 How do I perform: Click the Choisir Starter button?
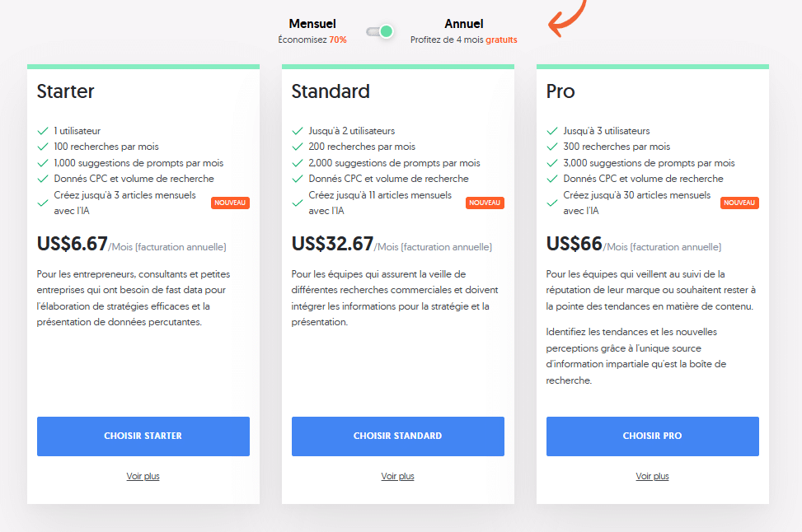(x=143, y=436)
